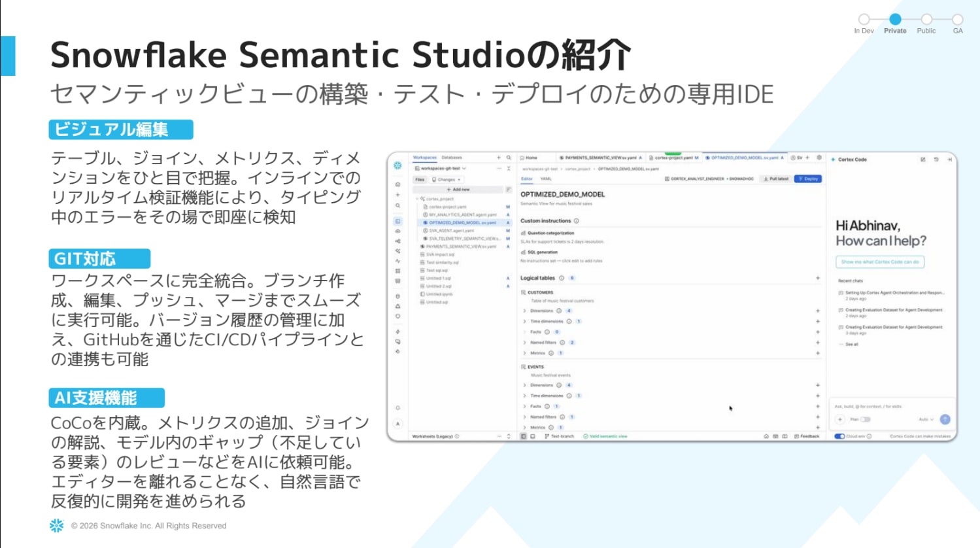Viewport: 980px width, 548px height.
Task: Open the Auto model dropdown
Action: tap(926, 419)
